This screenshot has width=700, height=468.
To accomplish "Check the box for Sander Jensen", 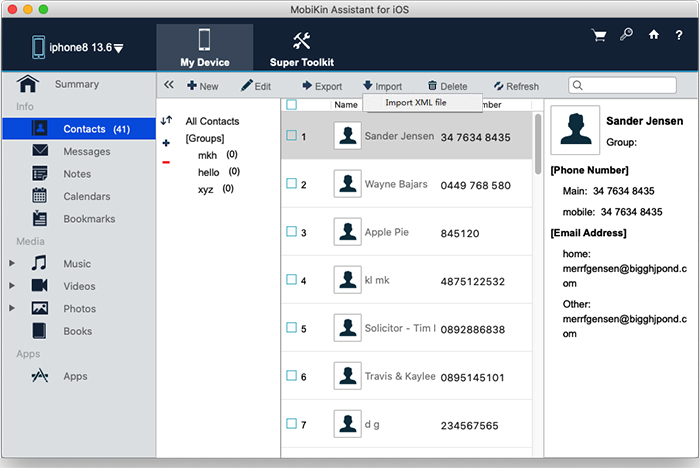I will 291,135.
